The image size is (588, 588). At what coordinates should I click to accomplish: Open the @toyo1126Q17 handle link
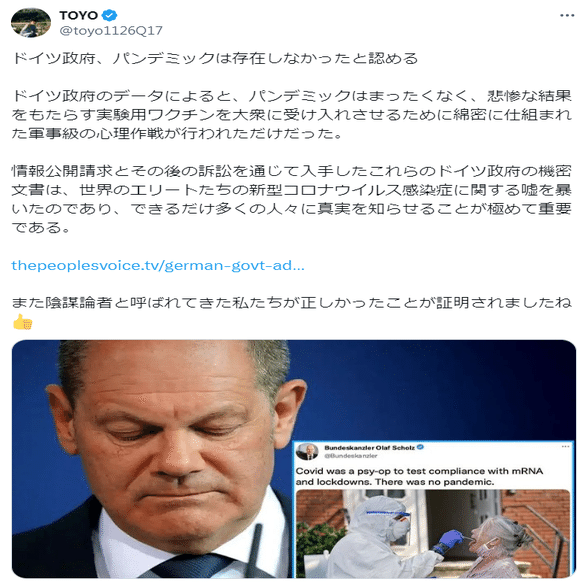tap(111, 30)
